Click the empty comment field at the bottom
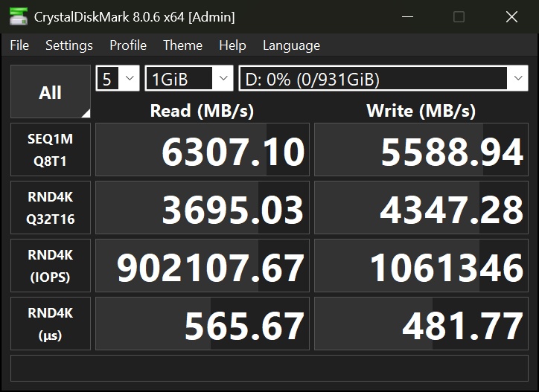 [x=269, y=367]
